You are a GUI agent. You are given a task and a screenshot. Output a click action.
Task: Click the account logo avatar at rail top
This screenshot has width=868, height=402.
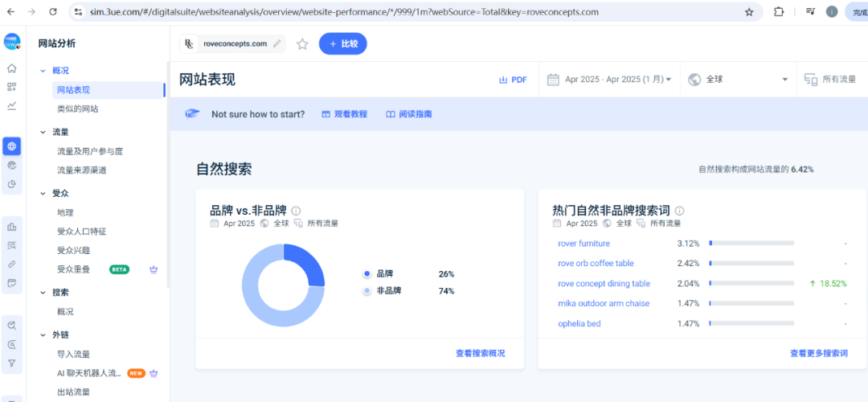tap(11, 42)
